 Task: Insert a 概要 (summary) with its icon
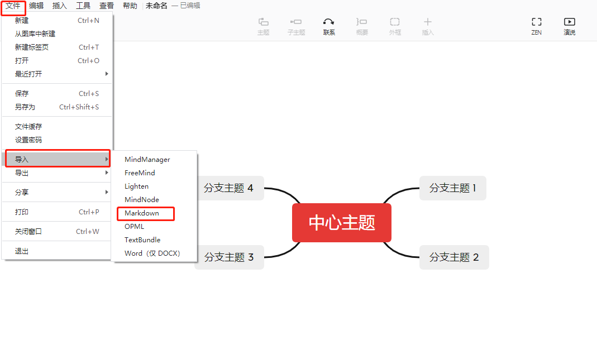click(361, 26)
